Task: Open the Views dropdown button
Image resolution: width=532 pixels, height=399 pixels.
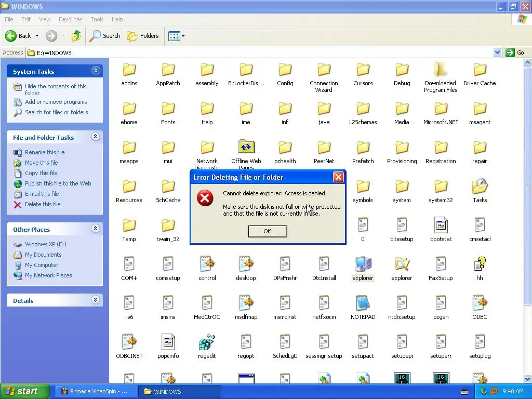Action: [176, 36]
